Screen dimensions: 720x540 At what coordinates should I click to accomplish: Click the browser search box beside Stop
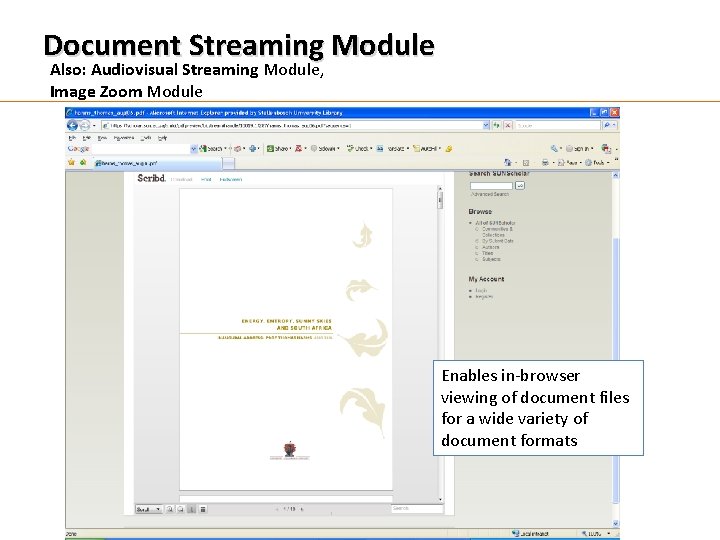pos(557,125)
